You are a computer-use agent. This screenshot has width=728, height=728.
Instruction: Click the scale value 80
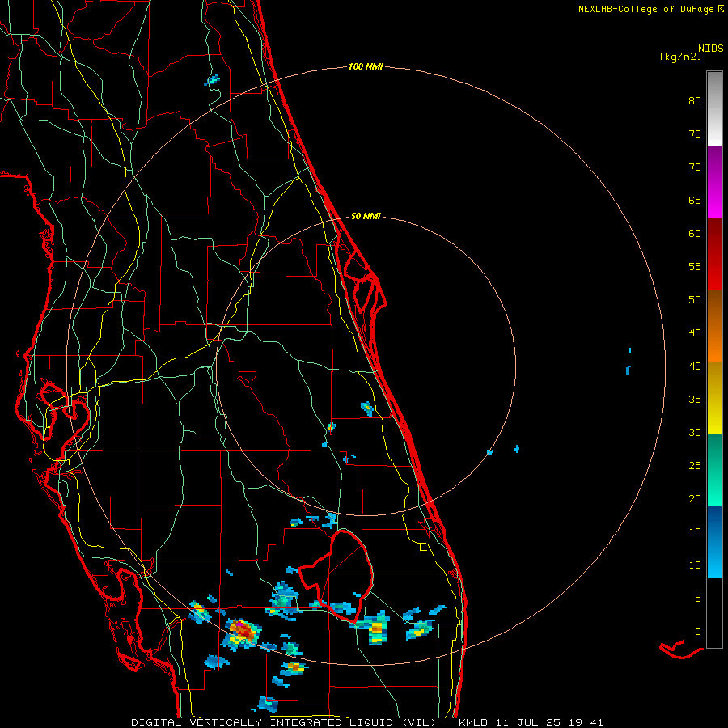[x=695, y=101]
